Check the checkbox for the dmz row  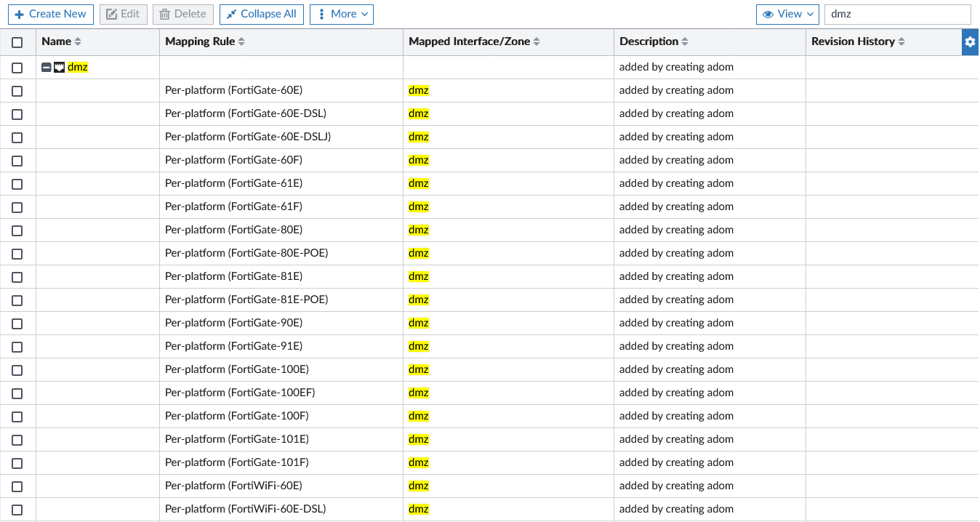click(17, 67)
